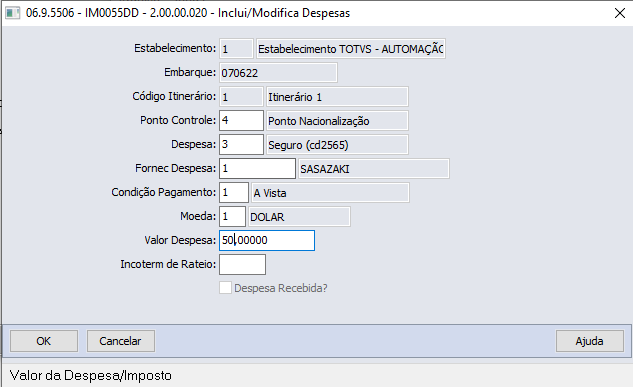The width and height of the screenshot is (633, 387).
Task: Click the Cancelar button
Action: coord(120,341)
